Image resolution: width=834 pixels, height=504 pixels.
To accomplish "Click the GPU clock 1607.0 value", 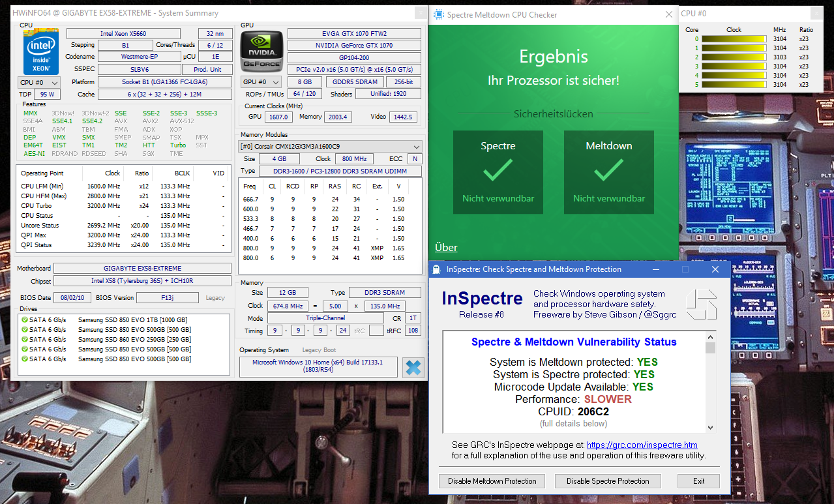I will tap(278, 117).
